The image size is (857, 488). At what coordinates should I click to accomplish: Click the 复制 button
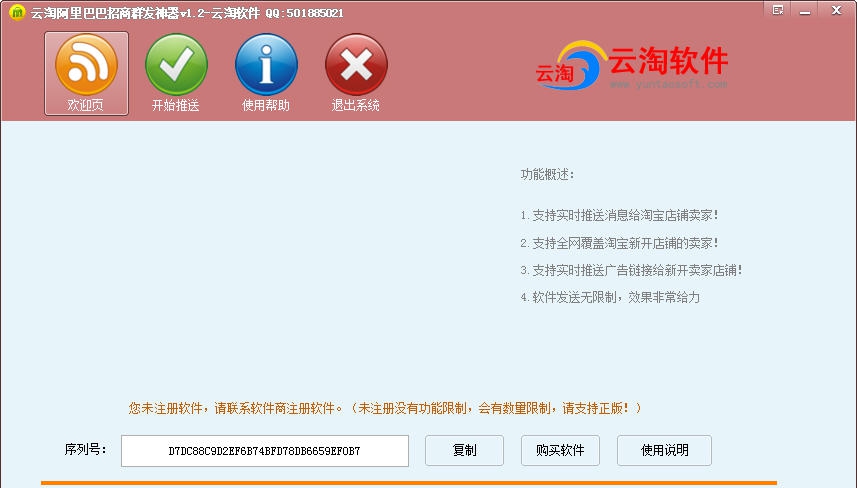(465, 450)
